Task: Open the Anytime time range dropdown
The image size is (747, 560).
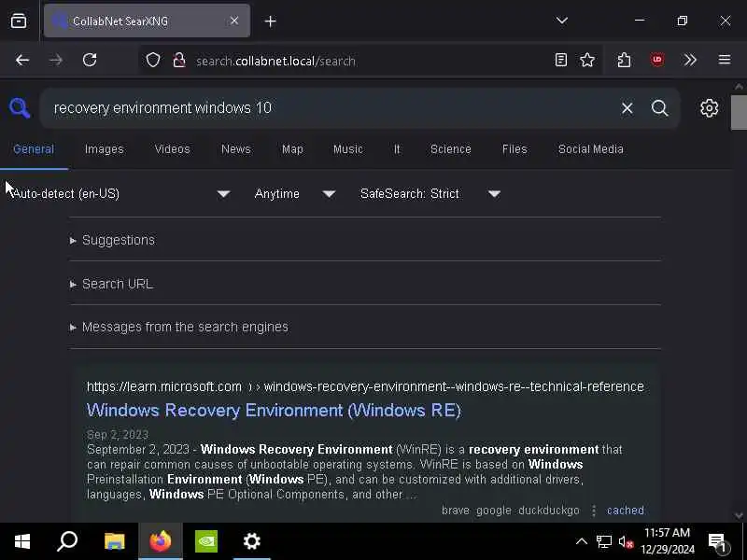Action: click(x=295, y=194)
